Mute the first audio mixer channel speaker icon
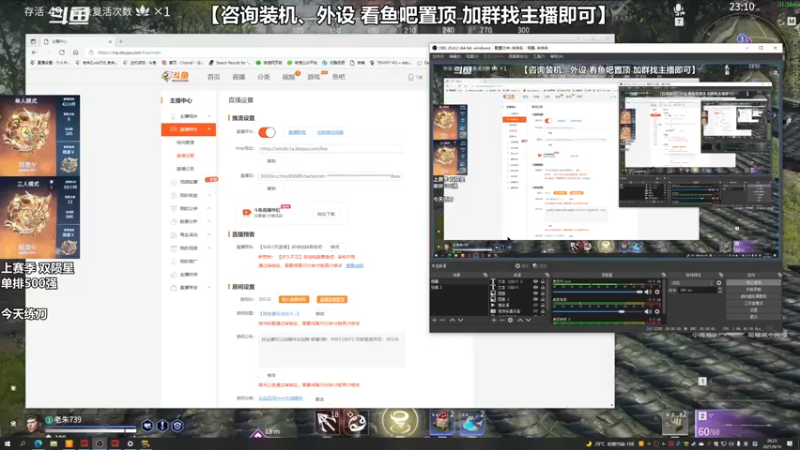800x450 pixels. pos(647,292)
